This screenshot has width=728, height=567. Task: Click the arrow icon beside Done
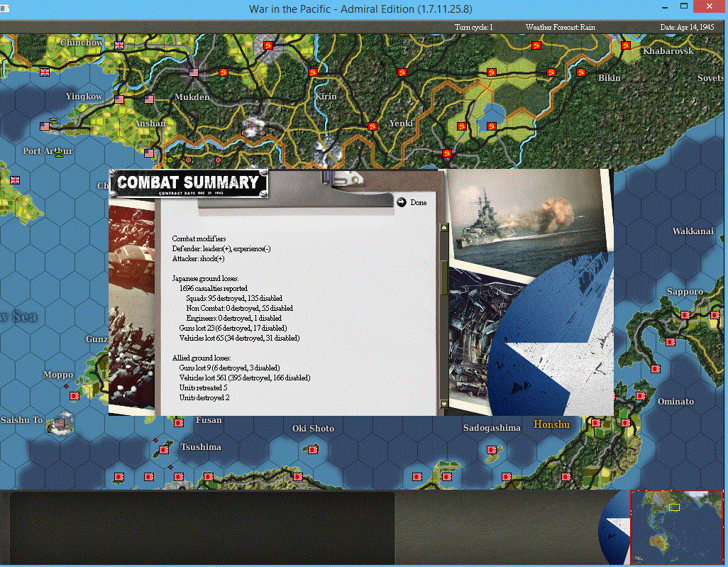402,202
